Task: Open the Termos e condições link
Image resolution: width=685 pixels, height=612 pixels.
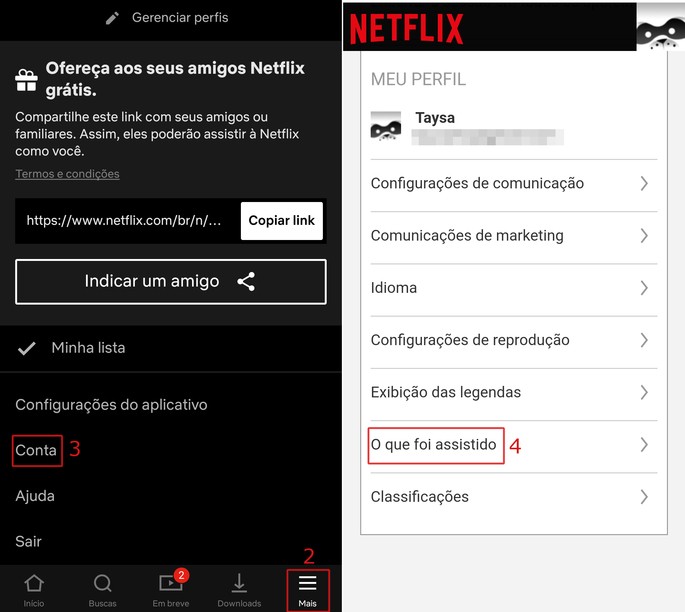Action: [67, 174]
